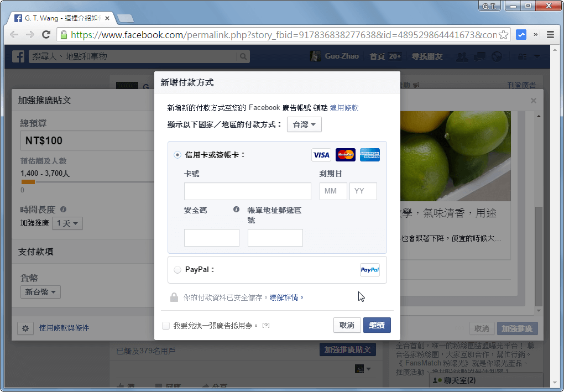Click the 繼續 button
Viewport: 564px width, 392px height.
(x=377, y=325)
